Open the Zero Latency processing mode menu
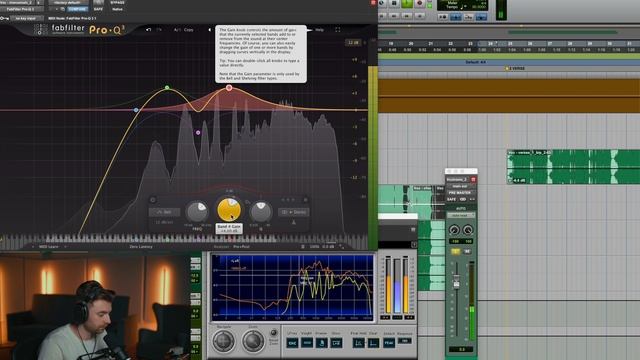640x360 pixels. [x=141, y=247]
